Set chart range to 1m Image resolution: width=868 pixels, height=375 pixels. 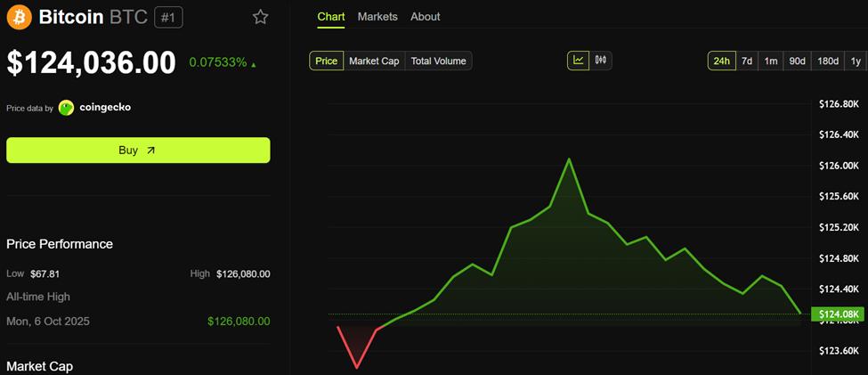[x=771, y=61]
